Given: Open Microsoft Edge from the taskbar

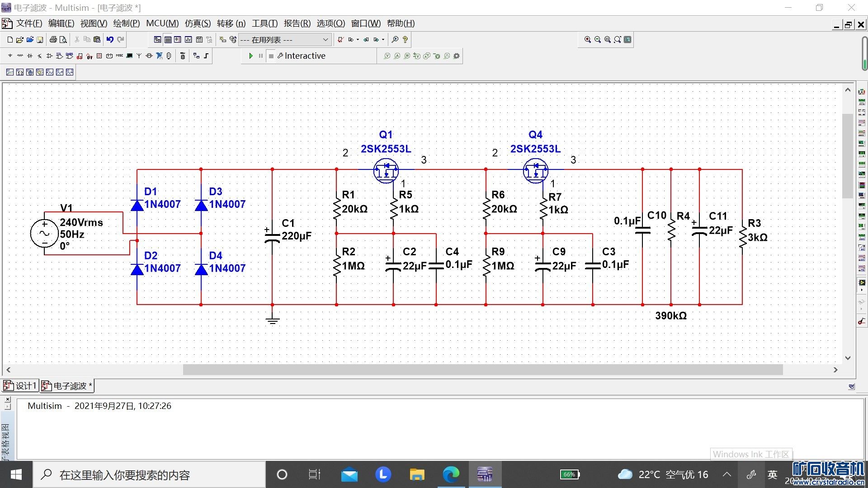Looking at the screenshot, I should click(451, 475).
